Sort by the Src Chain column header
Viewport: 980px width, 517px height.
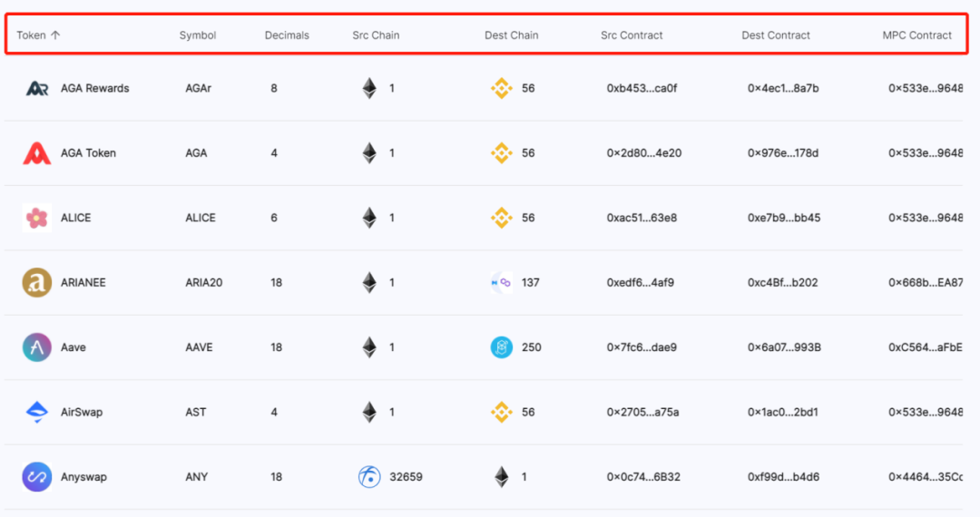click(376, 35)
